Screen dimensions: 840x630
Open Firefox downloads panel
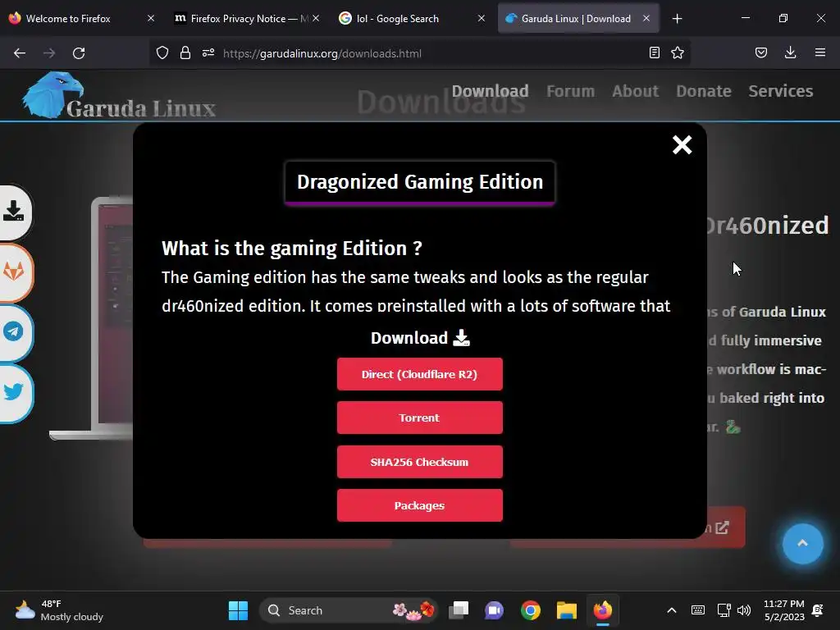[790, 52]
